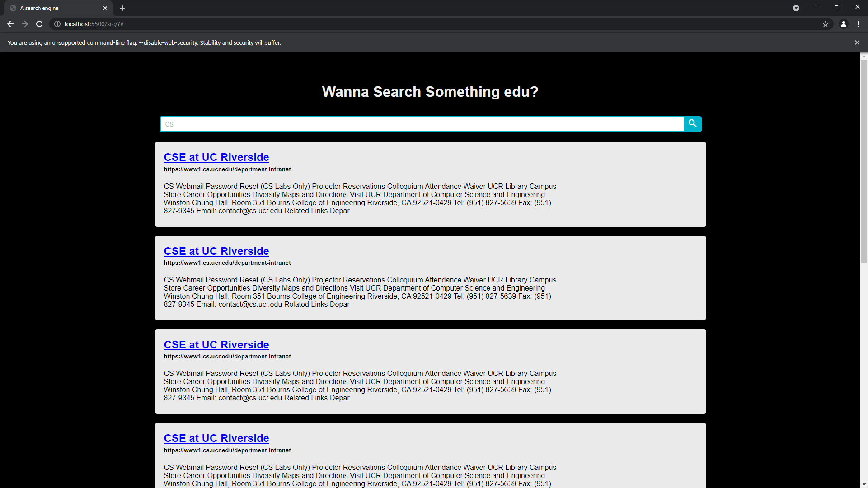Select the 'A search engine' tab

coord(54,8)
